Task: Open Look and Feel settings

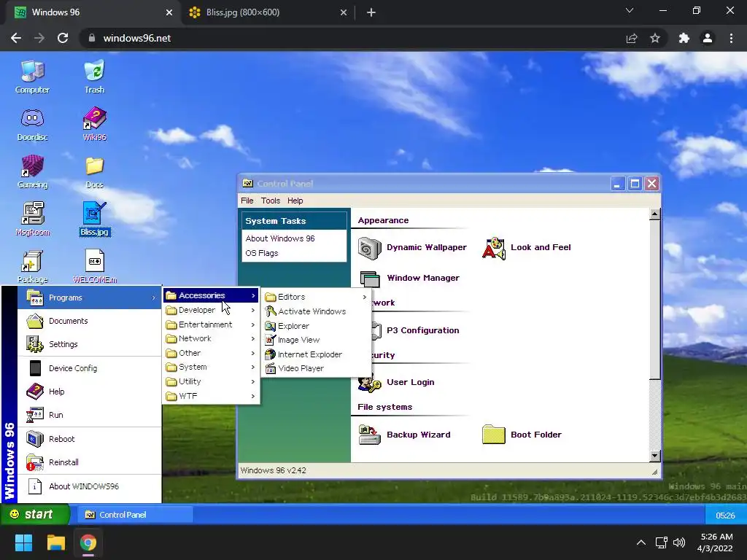Action: 527,248
